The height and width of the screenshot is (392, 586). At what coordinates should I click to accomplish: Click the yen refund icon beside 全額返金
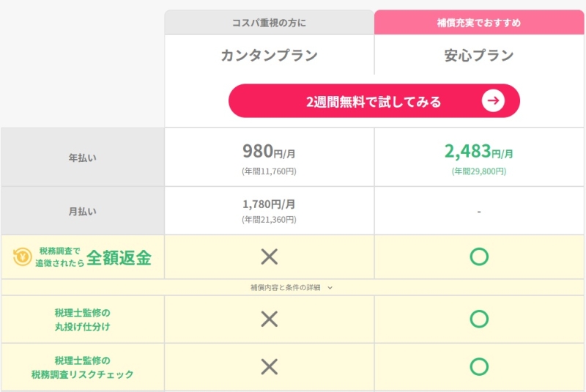click(x=23, y=256)
